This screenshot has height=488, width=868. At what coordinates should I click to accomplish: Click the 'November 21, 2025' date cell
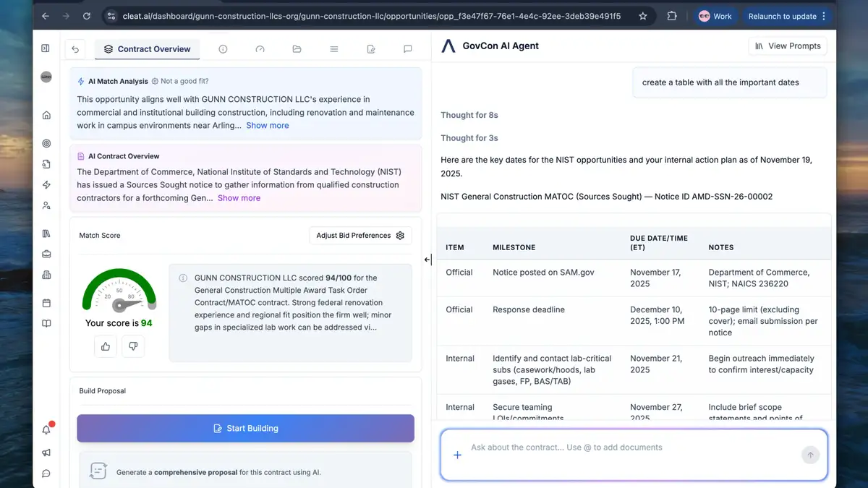(657, 364)
